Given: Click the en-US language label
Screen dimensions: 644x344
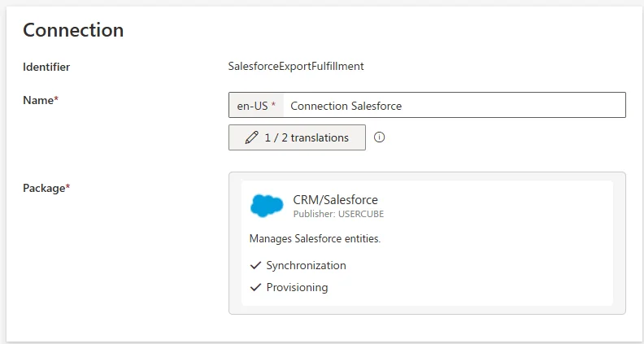Looking at the screenshot, I should 256,106.
